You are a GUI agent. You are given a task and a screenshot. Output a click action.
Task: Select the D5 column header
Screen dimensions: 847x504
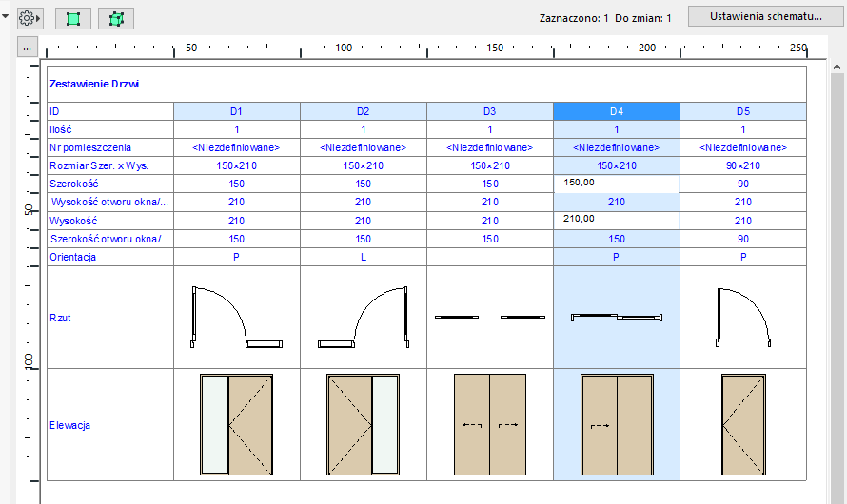(x=743, y=111)
